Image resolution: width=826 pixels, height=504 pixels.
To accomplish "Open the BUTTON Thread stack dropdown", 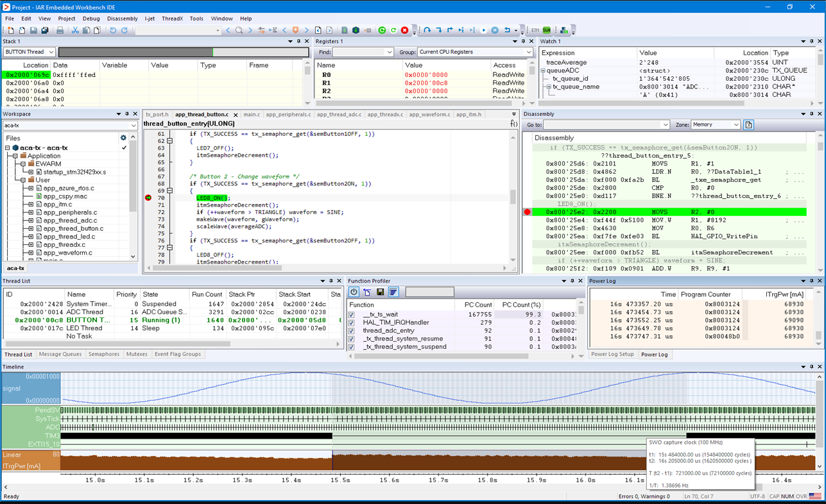I will pyautogui.click(x=30, y=52).
